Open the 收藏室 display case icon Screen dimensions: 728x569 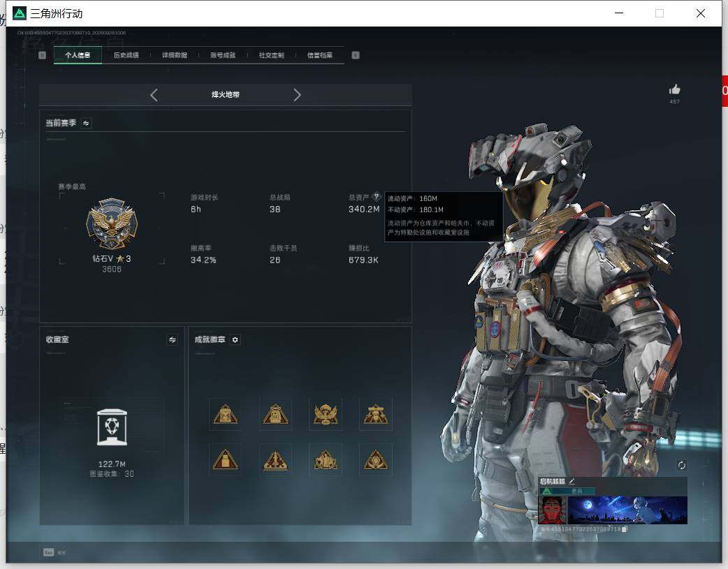[x=112, y=427]
